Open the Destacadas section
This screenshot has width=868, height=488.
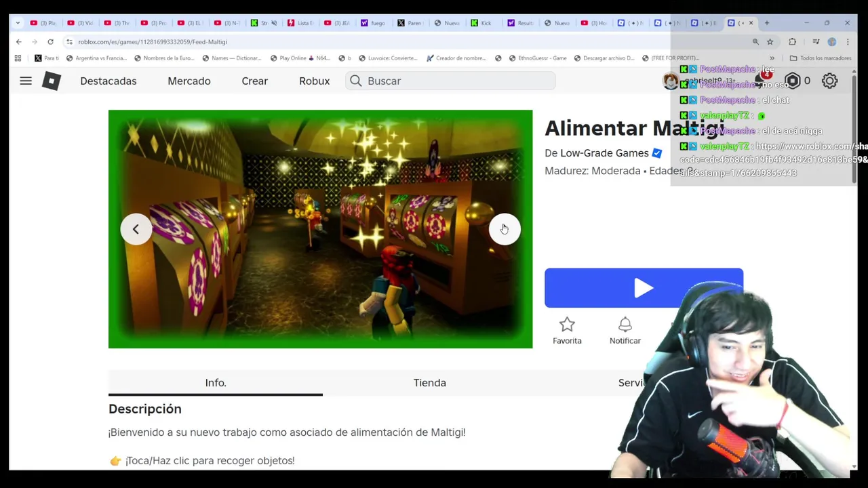tap(108, 81)
